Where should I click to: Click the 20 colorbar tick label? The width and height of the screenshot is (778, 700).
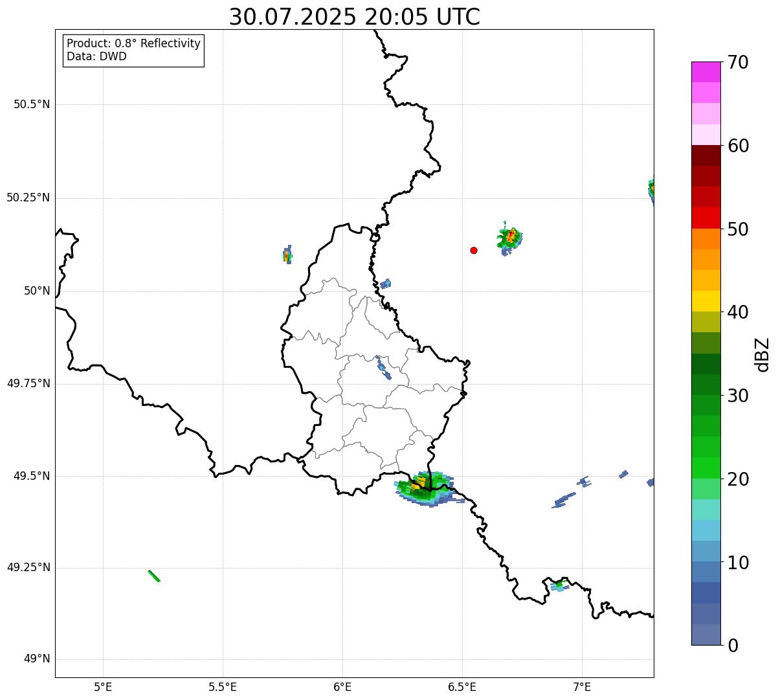tap(737, 479)
